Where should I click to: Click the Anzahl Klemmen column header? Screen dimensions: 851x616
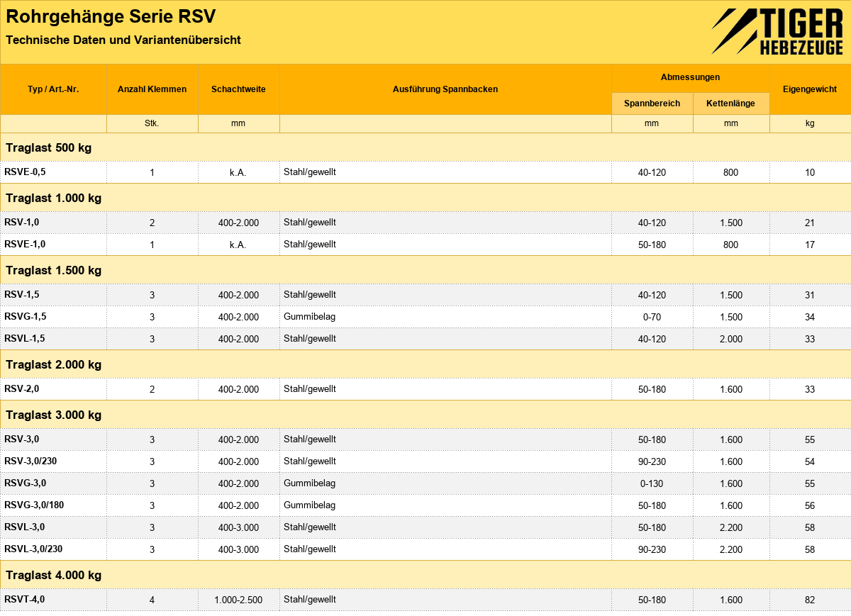point(152,89)
